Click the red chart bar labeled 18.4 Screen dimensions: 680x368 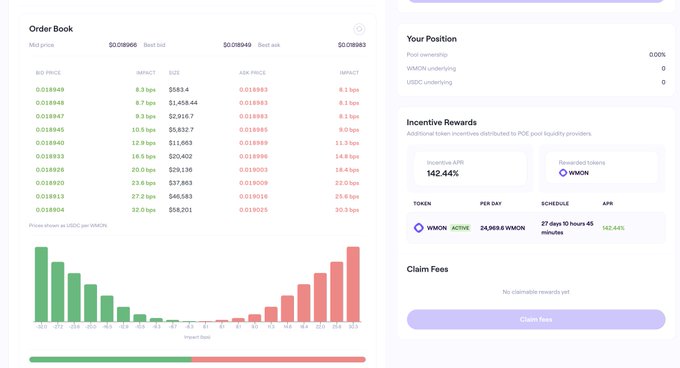[304, 303]
